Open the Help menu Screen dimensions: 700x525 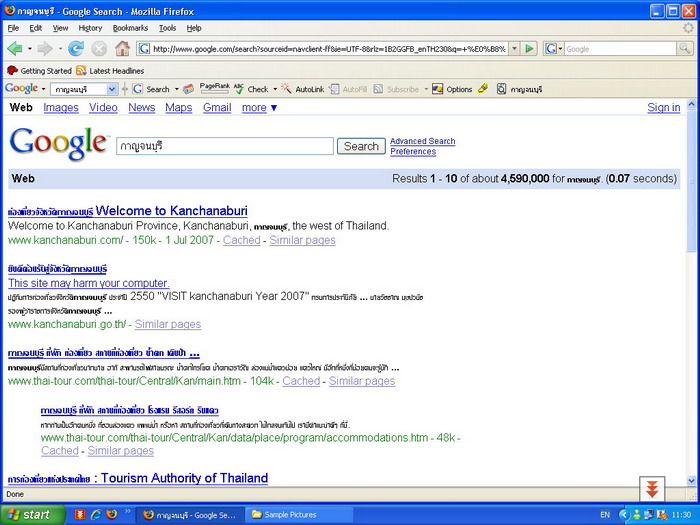click(x=194, y=28)
